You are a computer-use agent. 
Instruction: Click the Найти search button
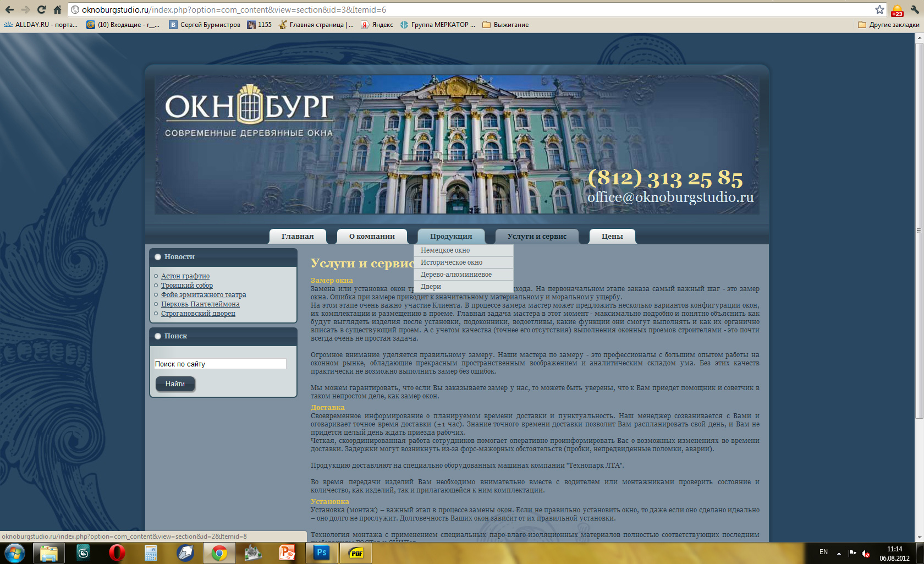tap(175, 384)
